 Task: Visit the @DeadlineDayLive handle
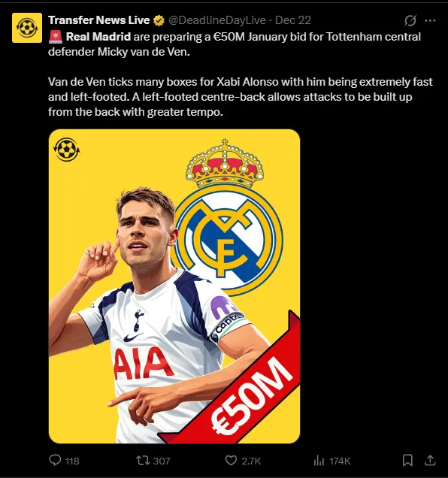point(217,20)
